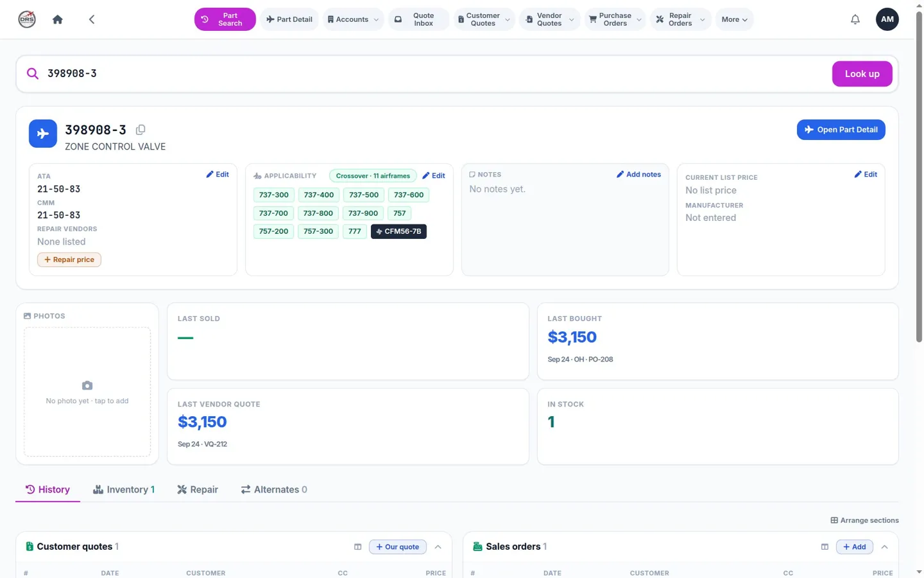The image size is (924, 578).
Task: Add a Repair price
Action: click(69, 259)
